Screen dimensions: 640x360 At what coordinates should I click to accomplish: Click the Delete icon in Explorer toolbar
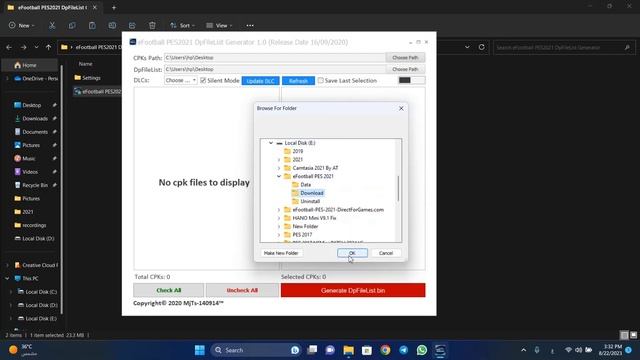[x=152, y=25]
